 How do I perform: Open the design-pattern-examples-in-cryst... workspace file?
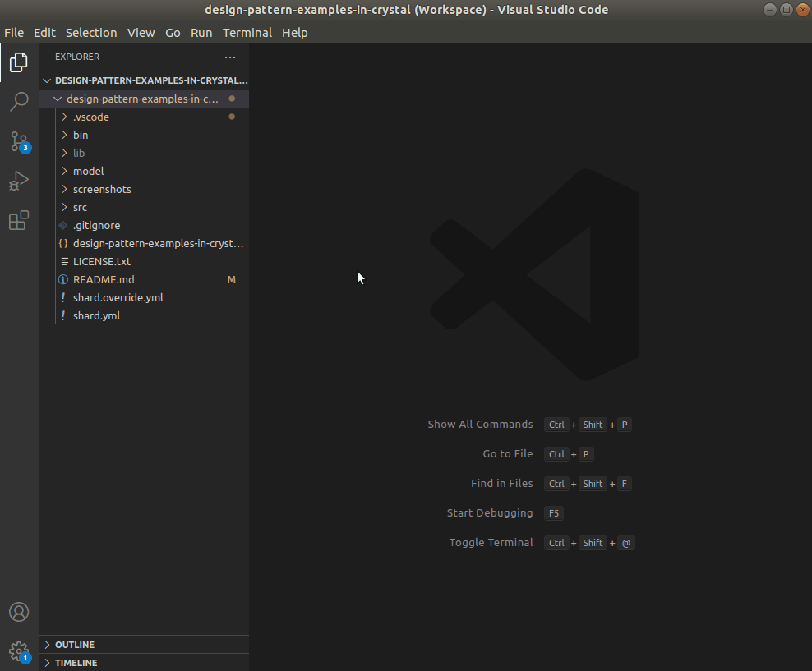click(x=144, y=244)
